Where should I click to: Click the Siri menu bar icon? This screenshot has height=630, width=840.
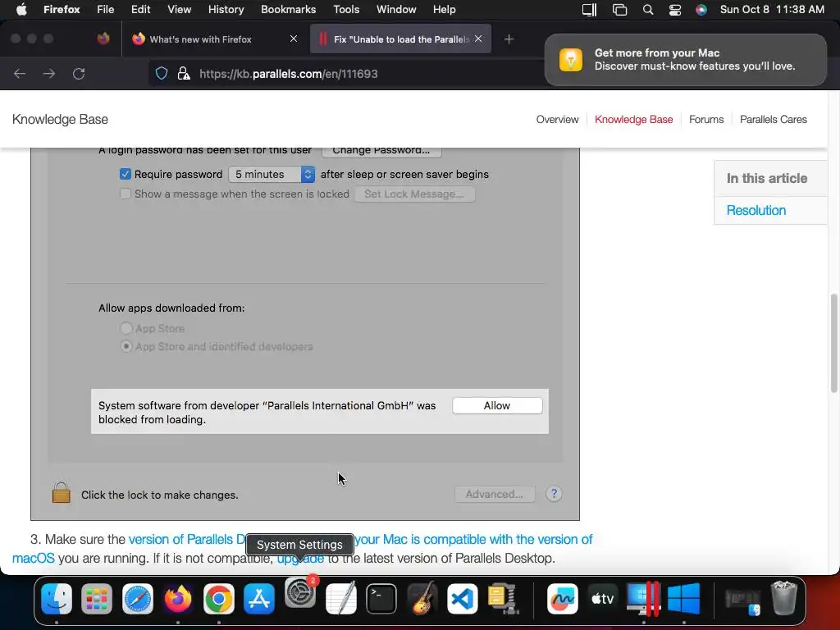[701, 10]
